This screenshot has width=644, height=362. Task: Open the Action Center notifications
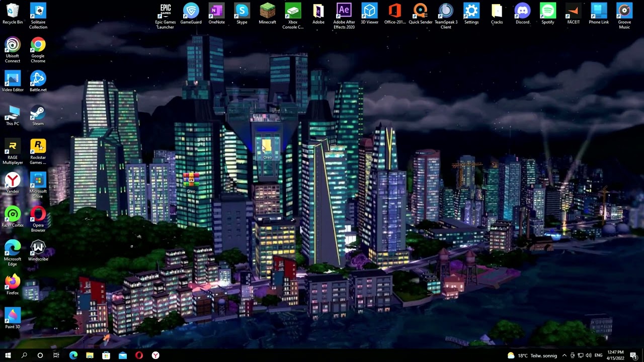(633, 355)
